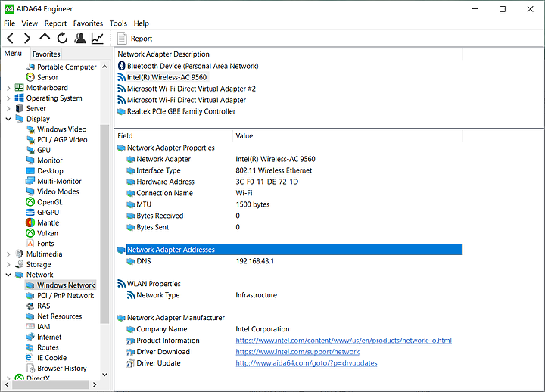Collapse the Network tree node
Image resolution: width=545 pixels, height=392 pixels.
coord(8,275)
